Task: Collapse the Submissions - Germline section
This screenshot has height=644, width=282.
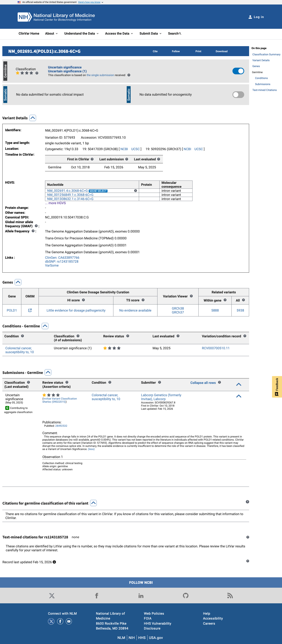Action: pyautogui.click(x=48, y=373)
